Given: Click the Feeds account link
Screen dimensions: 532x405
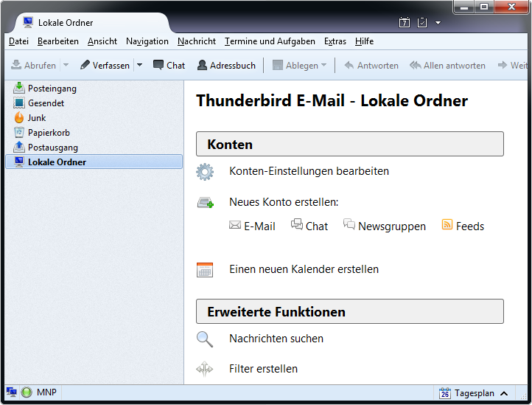Looking at the screenshot, I should click(463, 226).
